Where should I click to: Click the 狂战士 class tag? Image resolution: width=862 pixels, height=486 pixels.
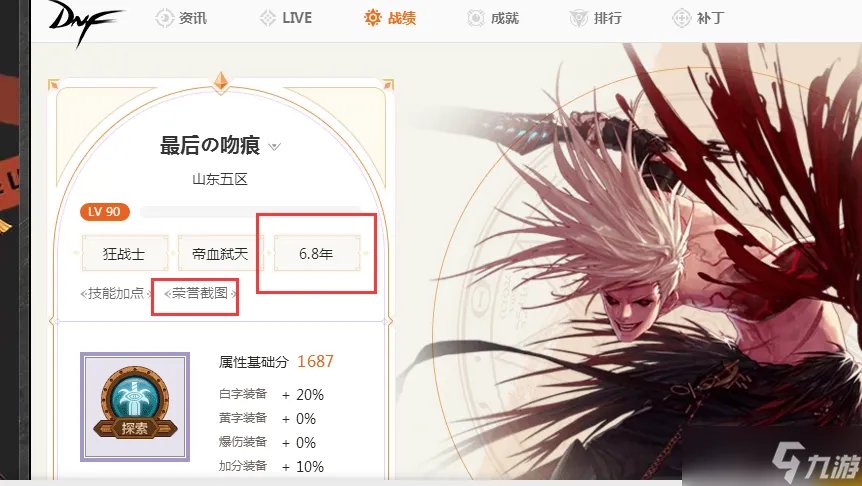click(x=124, y=253)
